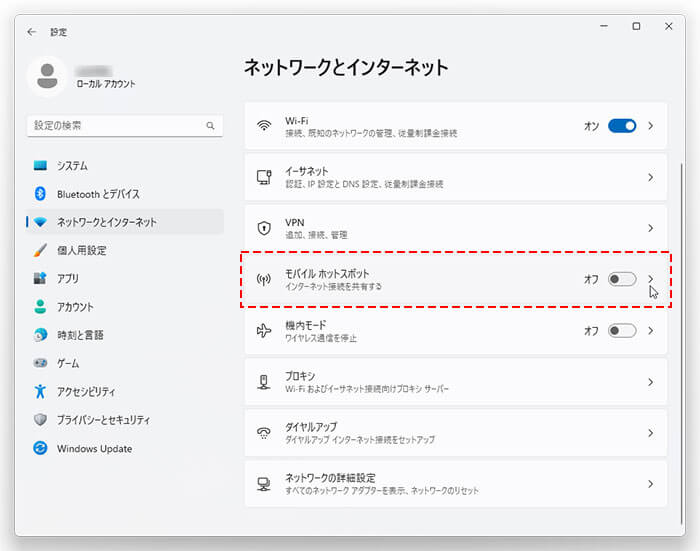Open the ダイヤルアップ settings title
This screenshot has height=551, width=700.
tap(311, 427)
